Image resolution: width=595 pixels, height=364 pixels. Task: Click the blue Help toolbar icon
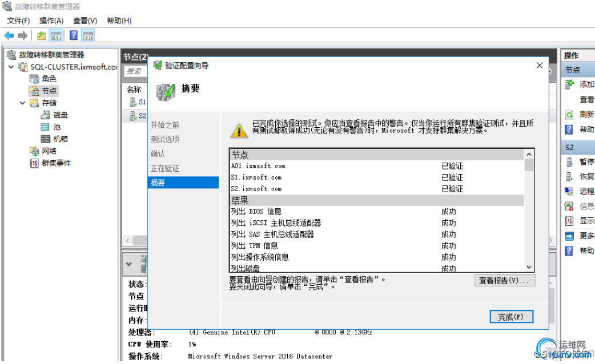coord(74,35)
